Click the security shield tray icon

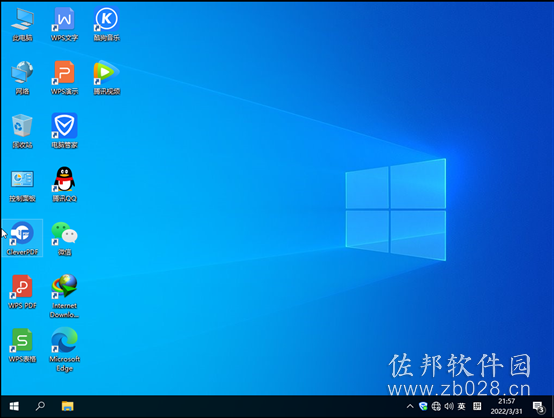(423, 406)
